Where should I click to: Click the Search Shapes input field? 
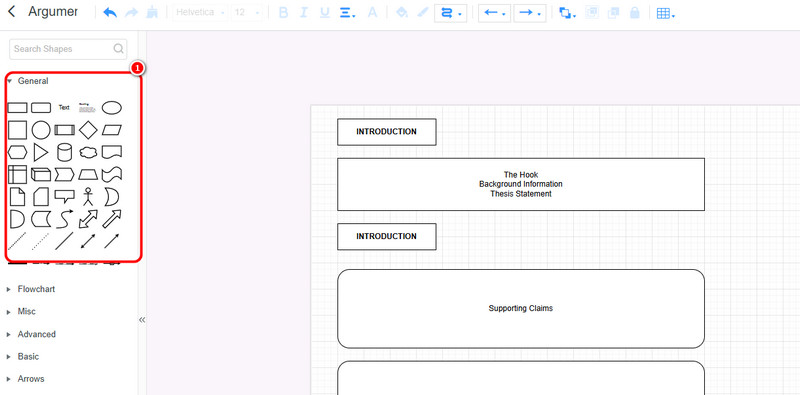[x=68, y=49]
